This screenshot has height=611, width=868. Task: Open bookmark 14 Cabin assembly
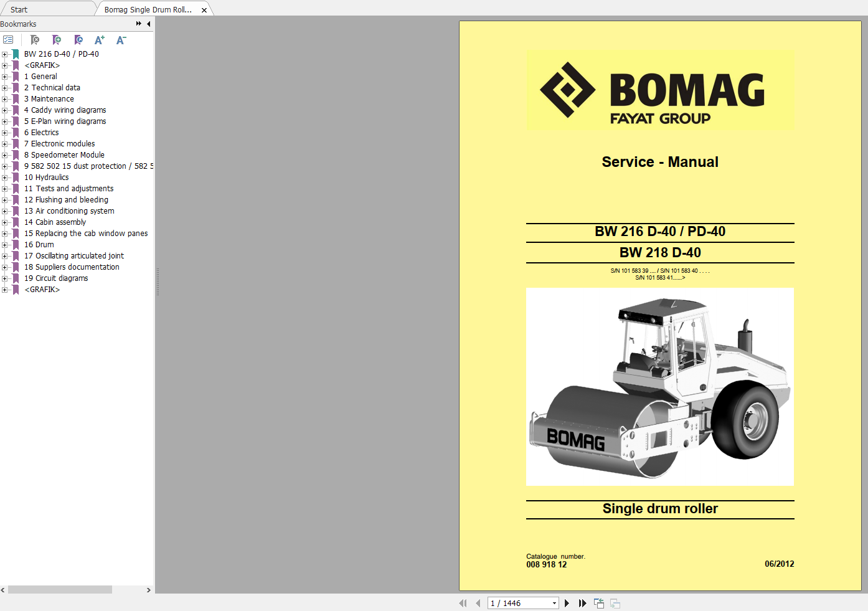click(x=55, y=222)
